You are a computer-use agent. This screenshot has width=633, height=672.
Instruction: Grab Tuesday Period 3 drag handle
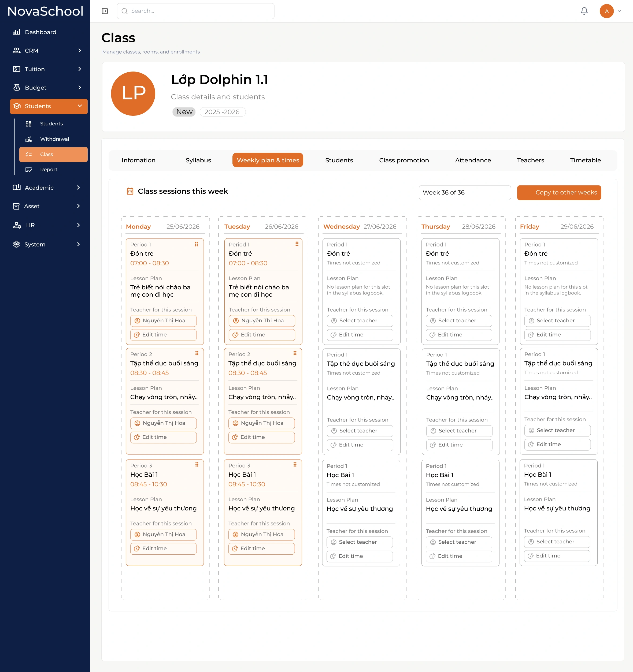click(x=295, y=465)
